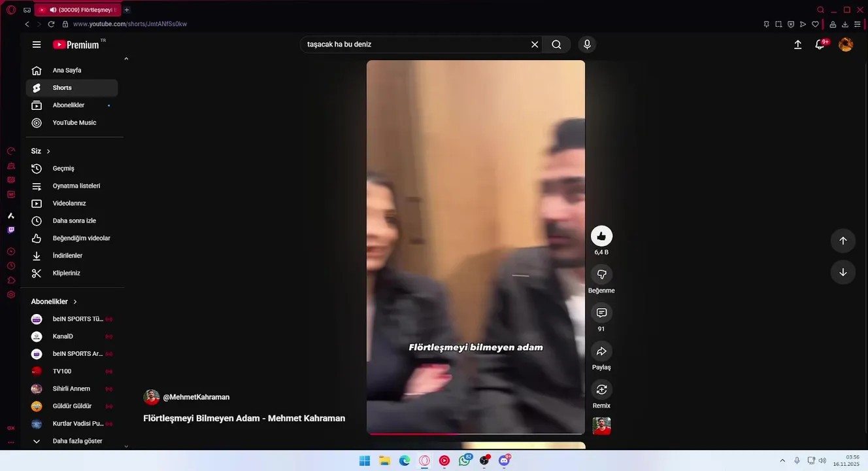Open Güldür Güldür channel
The width and height of the screenshot is (868, 471).
pos(72,406)
